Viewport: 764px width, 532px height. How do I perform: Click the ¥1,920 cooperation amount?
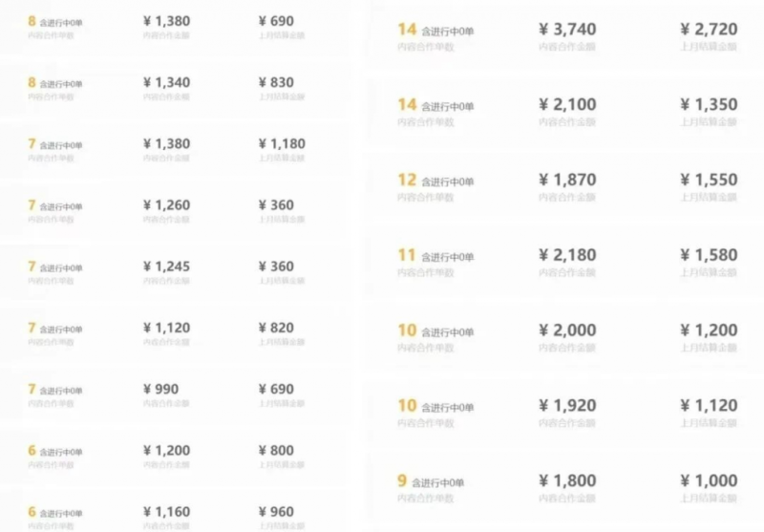pyautogui.click(x=567, y=405)
